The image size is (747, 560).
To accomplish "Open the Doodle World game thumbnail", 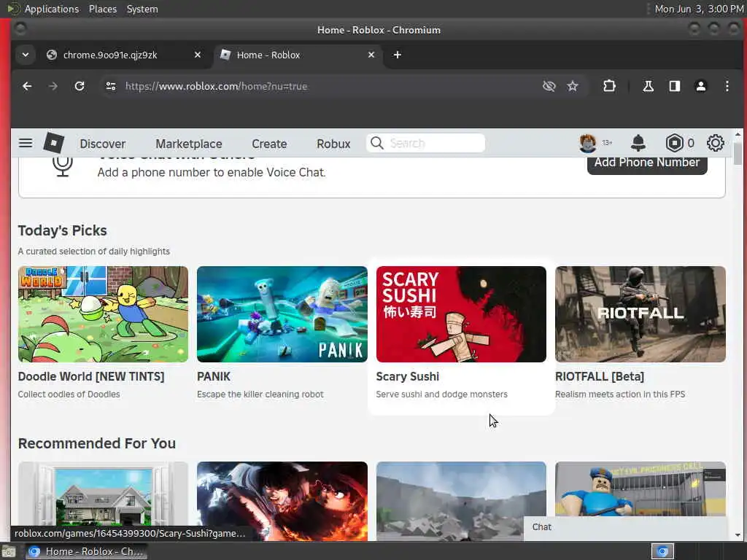I will [103, 314].
